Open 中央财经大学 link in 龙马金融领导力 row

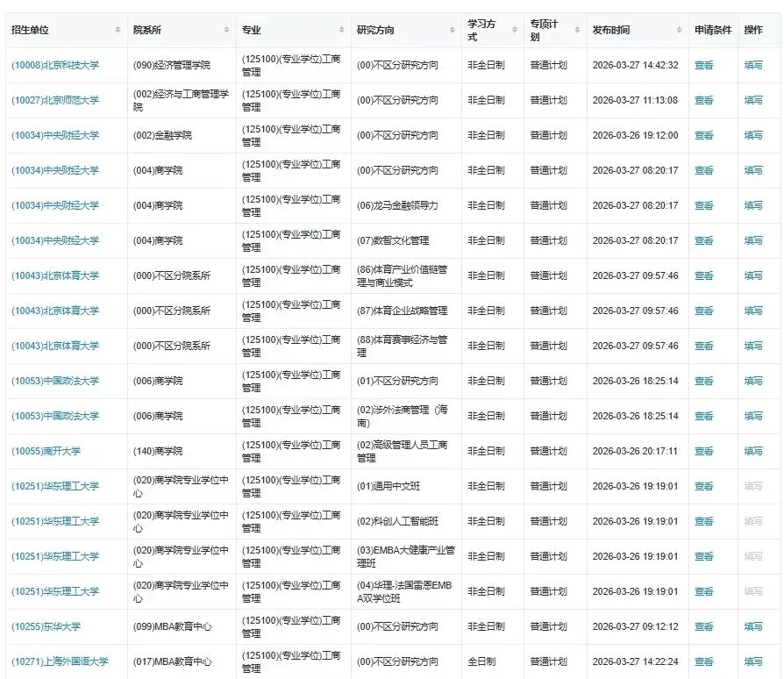(55, 205)
